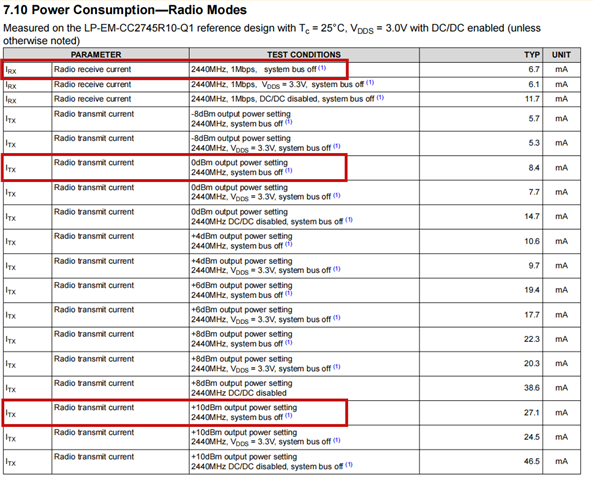Image resolution: width=594 pixels, height=480 pixels.
Task: Click the typical value 38.6
Action: coord(532,388)
